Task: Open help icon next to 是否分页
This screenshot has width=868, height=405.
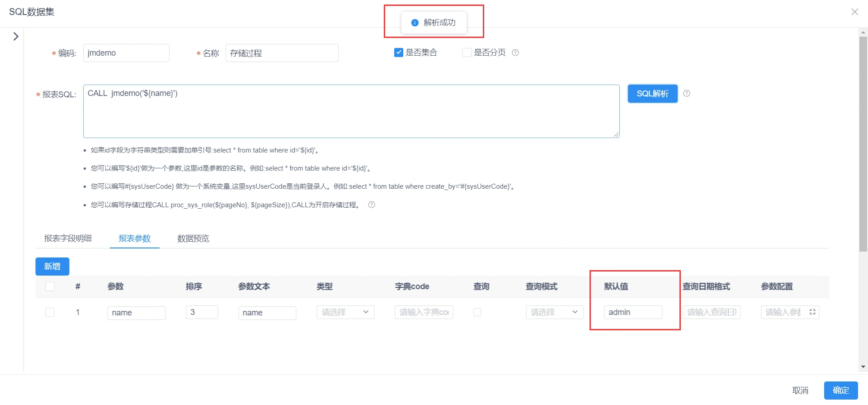Action: (515, 52)
